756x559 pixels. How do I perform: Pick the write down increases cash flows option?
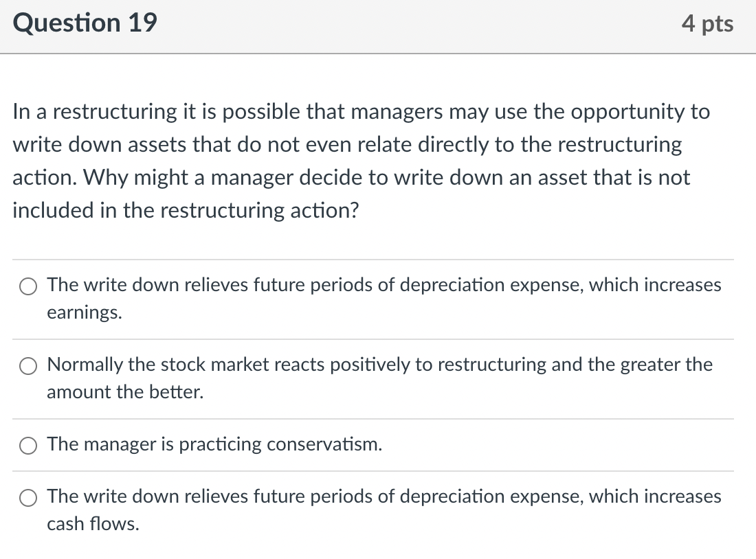coord(27,497)
